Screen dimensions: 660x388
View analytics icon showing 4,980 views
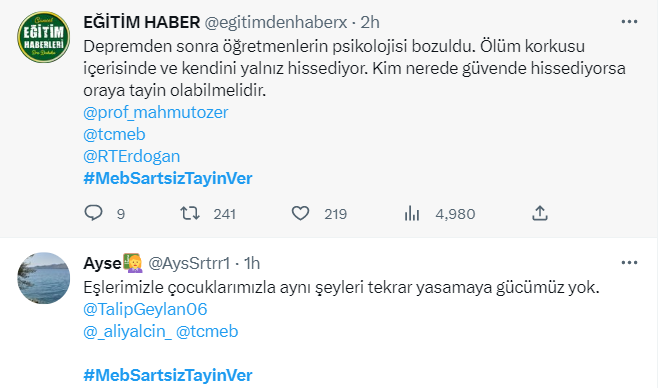pos(412,213)
